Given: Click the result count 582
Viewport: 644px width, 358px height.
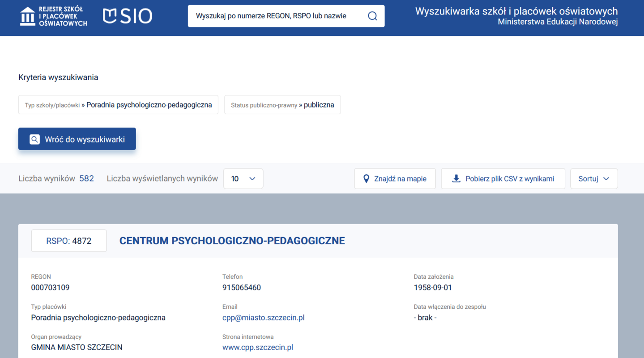Looking at the screenshot, I should [86, 178].
